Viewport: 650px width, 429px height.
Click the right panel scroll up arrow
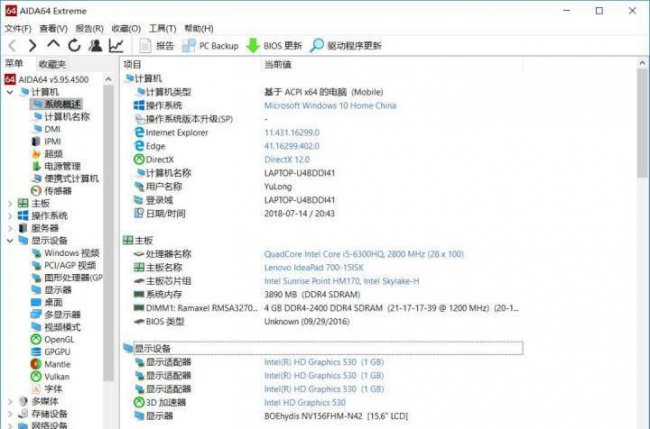pos(642,63)
